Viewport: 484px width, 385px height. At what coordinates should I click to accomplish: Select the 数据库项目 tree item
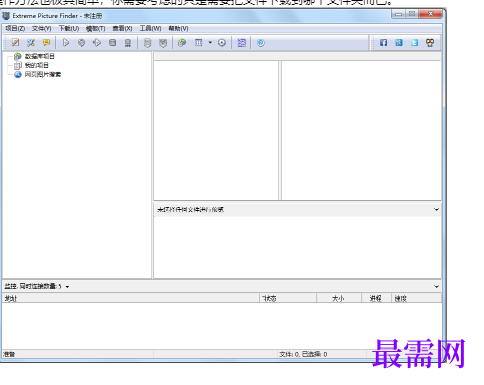pos(40,56)
